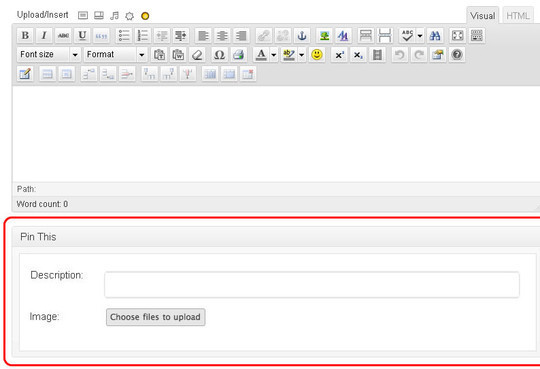
Task: Insert embedded media (film icon)
Action: click(x=377, y=54)
